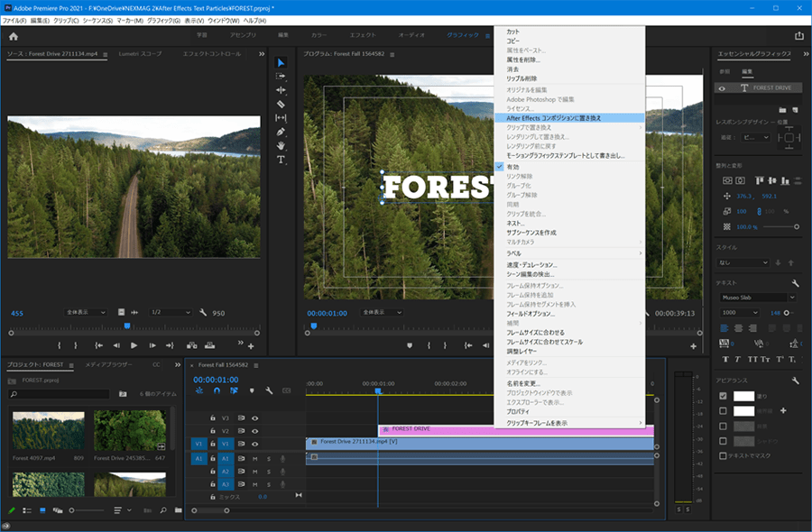
Task: Click the timeline snap magnet icon
Action: 217,390
